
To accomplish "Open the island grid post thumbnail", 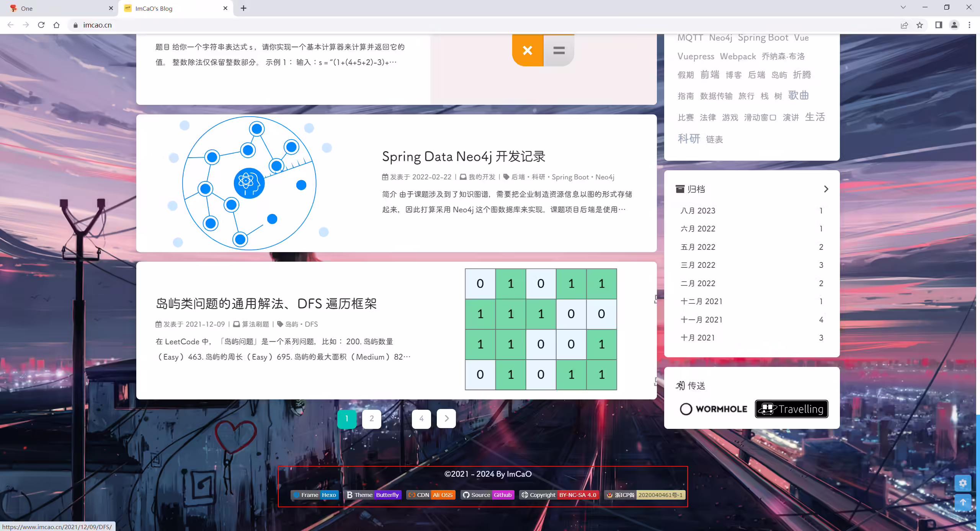I will [541, 329].
